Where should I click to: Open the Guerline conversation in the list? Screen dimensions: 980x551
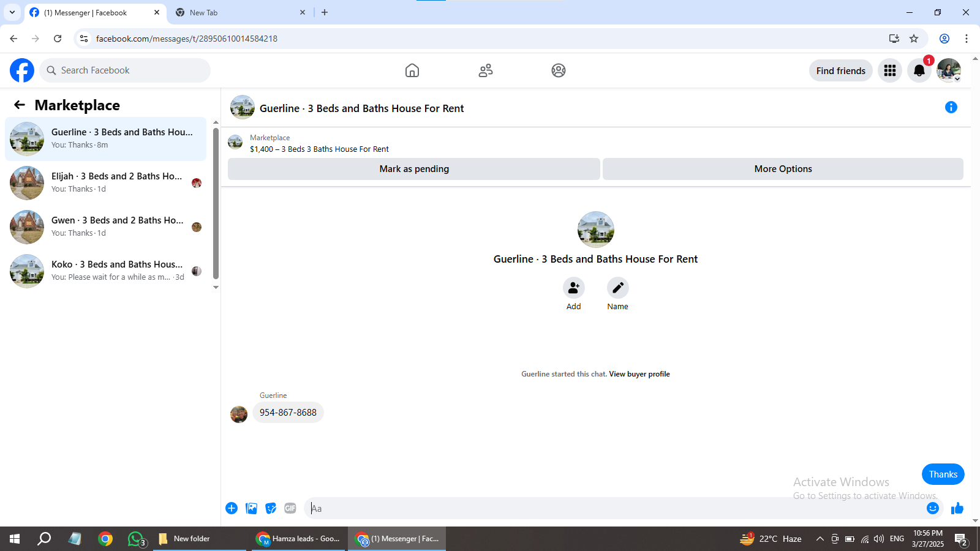[x=106, y=139]
